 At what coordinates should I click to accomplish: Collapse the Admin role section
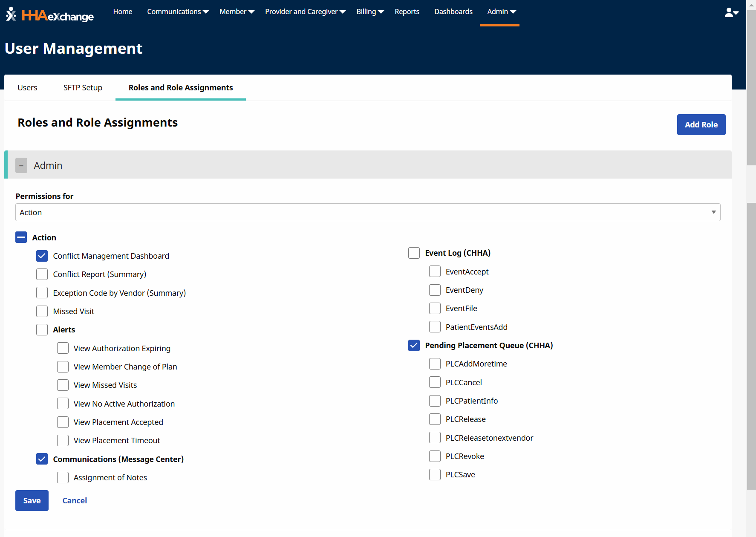coord(21,165)
